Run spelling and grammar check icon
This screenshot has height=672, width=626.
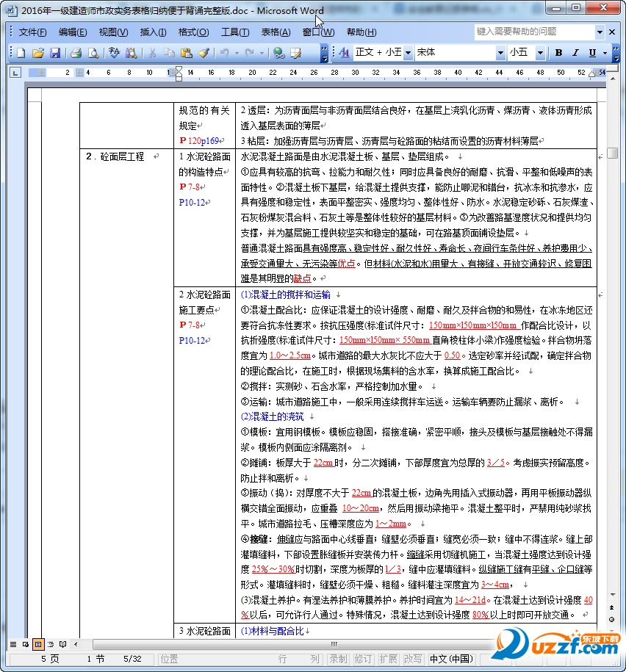(x=114, y=53)
